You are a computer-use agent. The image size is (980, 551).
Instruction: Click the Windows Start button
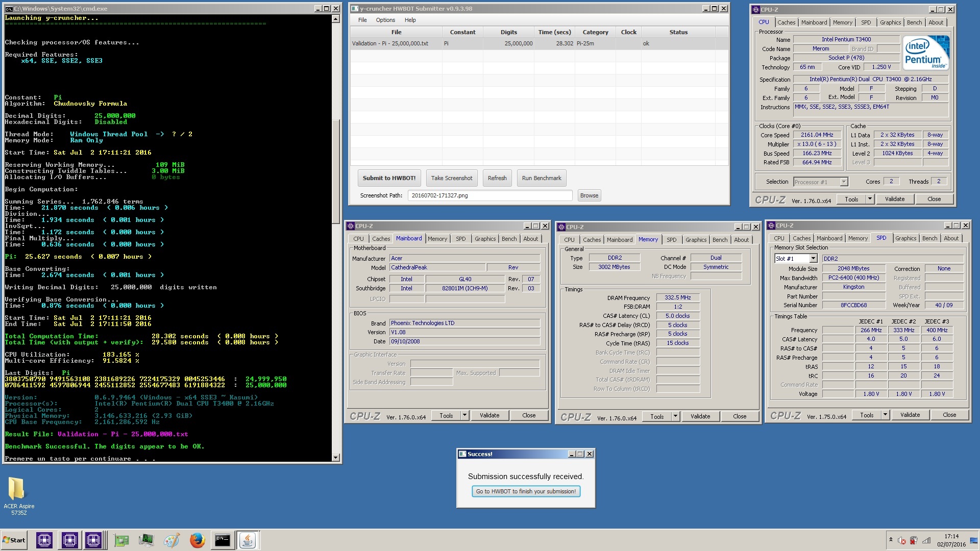[14, 540]
